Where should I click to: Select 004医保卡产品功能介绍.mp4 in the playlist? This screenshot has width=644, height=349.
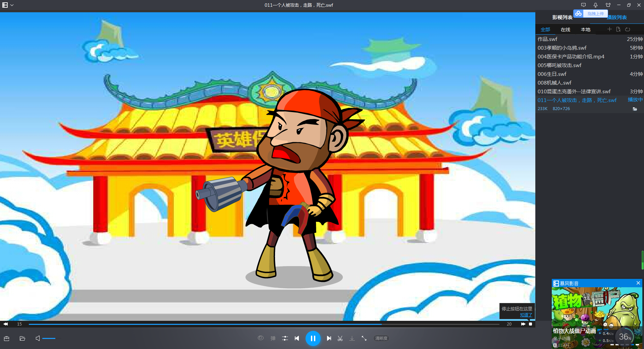coord(590,57)
